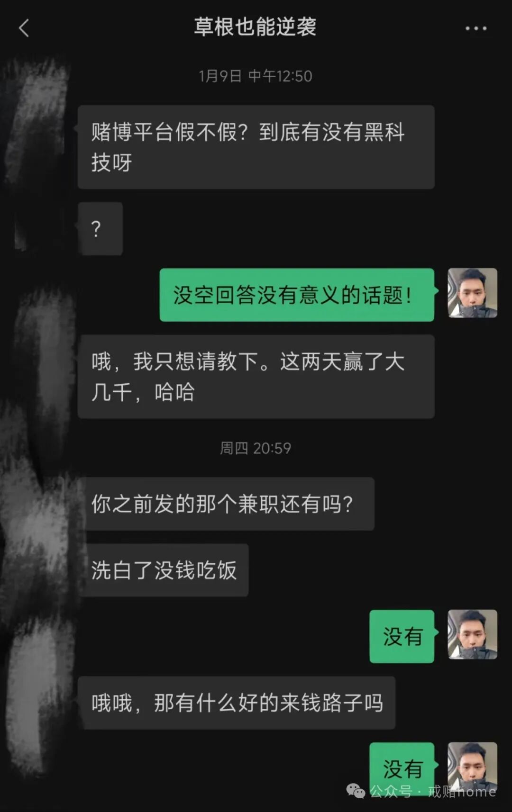Tap avatar next to last 没有 reply

(472, 766)
